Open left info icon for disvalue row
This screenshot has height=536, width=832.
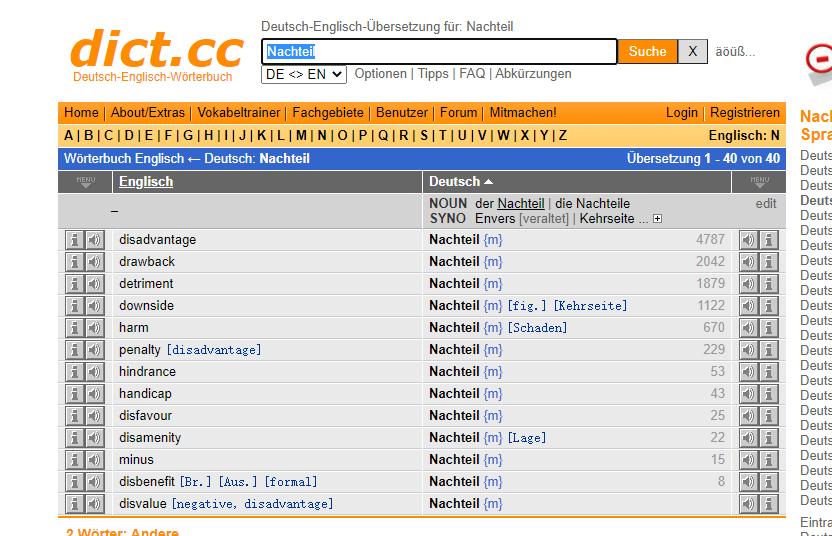click(75, 504)
